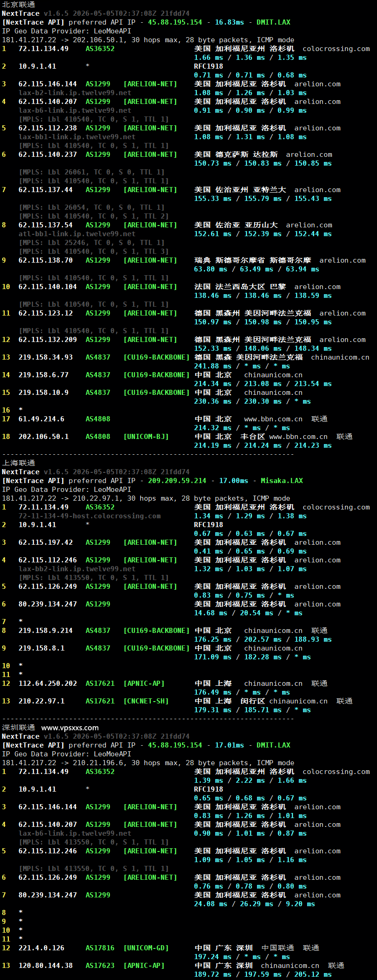The height and width of the screenshot is (980, 377).
Task: Select hop IP '219.158.8.1'
Action: pos(41,648)
